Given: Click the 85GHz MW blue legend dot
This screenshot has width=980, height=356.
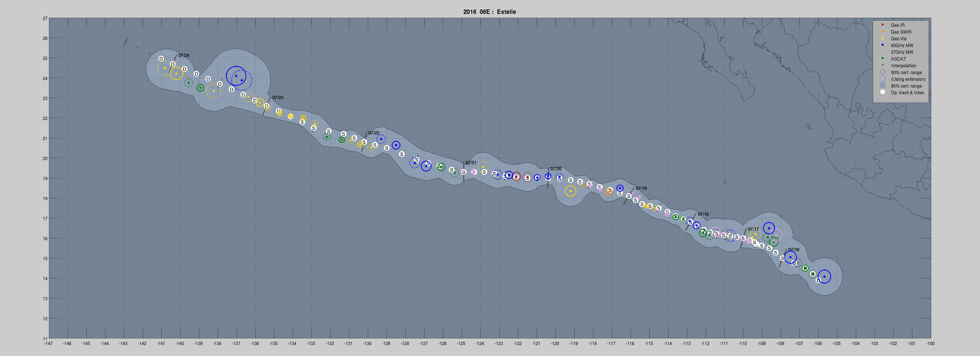Looking at the screenshot, I should 882,45.
